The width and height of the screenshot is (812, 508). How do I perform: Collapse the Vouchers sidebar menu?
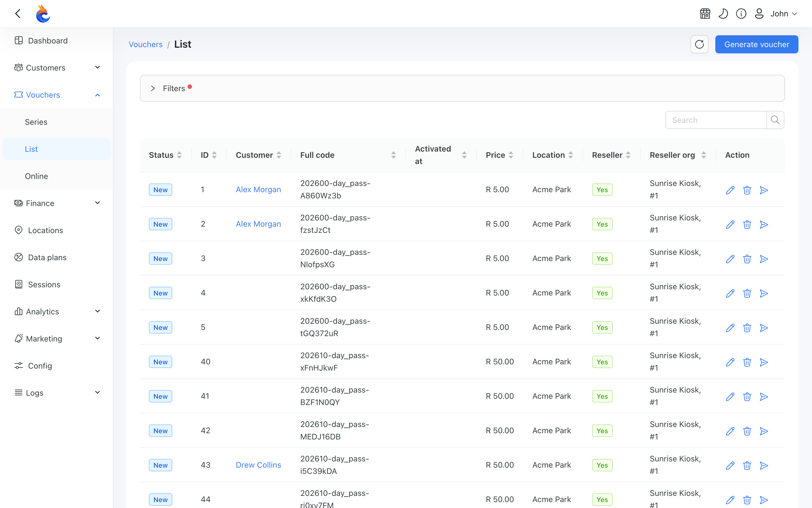pos(56,95)
